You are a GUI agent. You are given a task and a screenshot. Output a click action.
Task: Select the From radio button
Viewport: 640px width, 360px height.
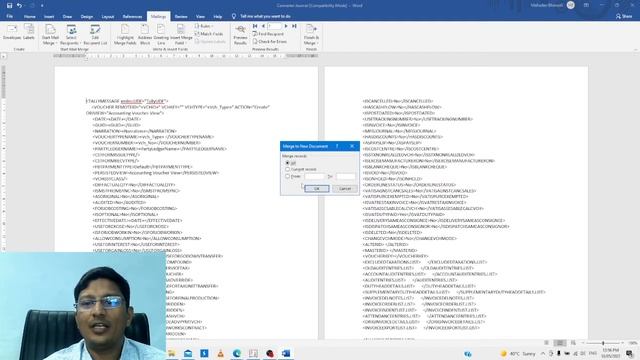tap(287, 176)
